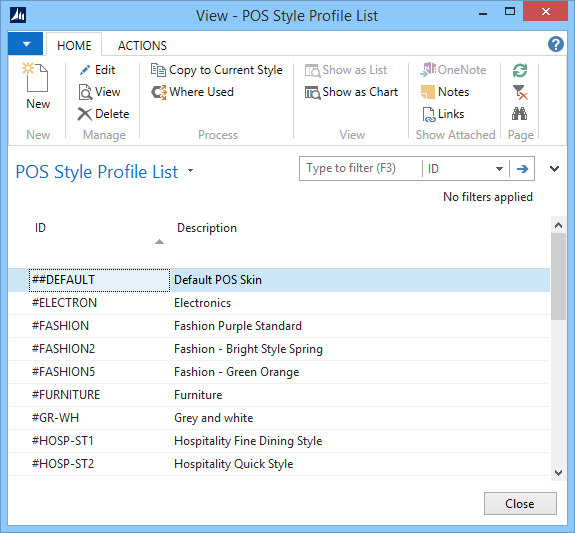Image resolution: width=575 pixels, height=533 pixels.
Task: Run Copy to Current Style
Action: [x=217, y=70]
